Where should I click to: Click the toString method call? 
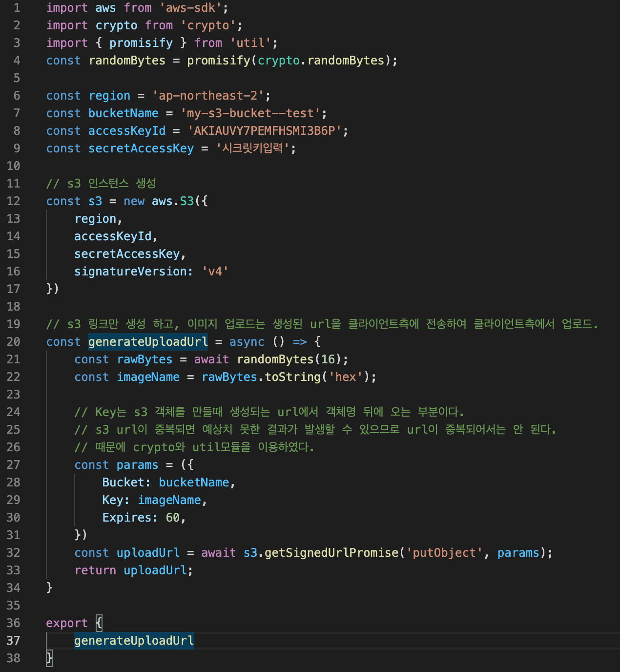tap(293, 377)
